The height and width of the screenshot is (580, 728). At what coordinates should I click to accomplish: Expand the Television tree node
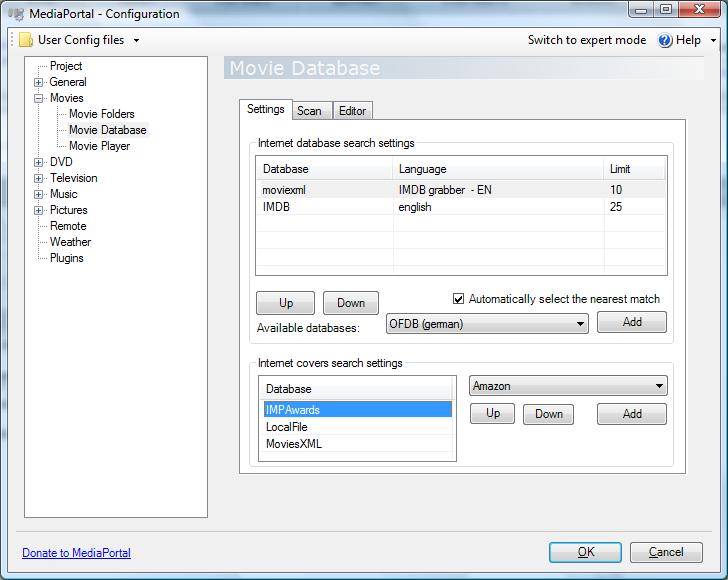click(x=39, y=178)
